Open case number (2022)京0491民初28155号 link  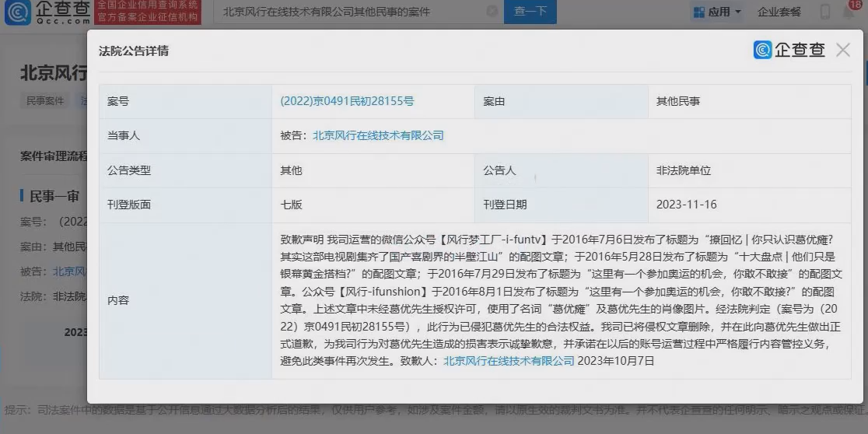point(347,101)
